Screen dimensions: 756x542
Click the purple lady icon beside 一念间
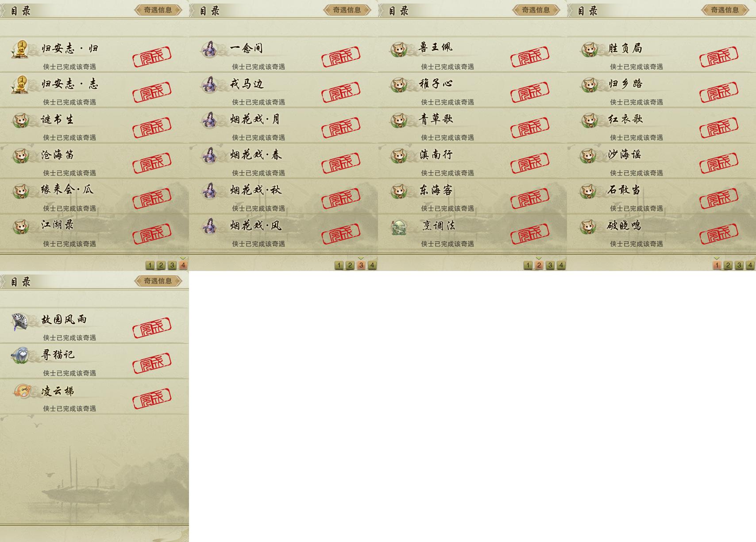pos(209,49)
